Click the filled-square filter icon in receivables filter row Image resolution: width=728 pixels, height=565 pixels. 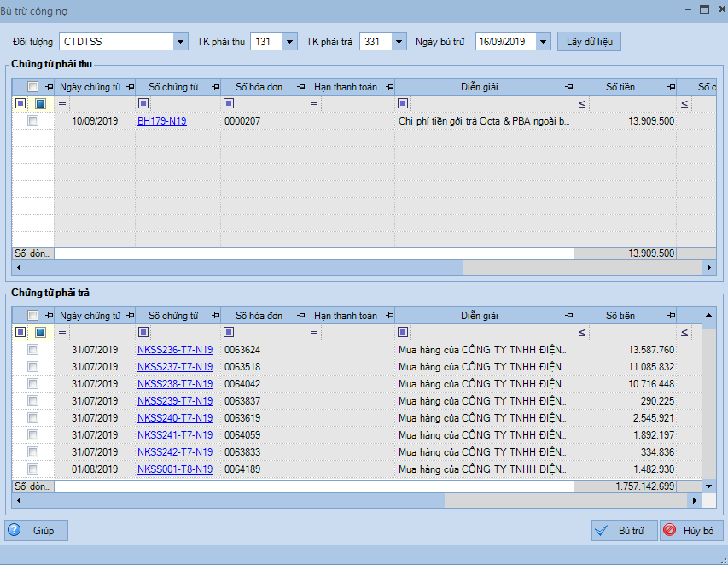click(40, 103)
